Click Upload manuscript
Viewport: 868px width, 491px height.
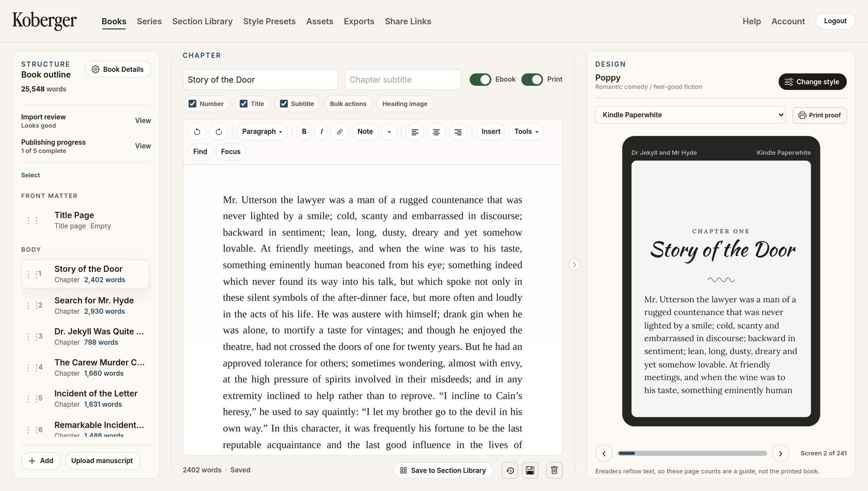[102, 461]
